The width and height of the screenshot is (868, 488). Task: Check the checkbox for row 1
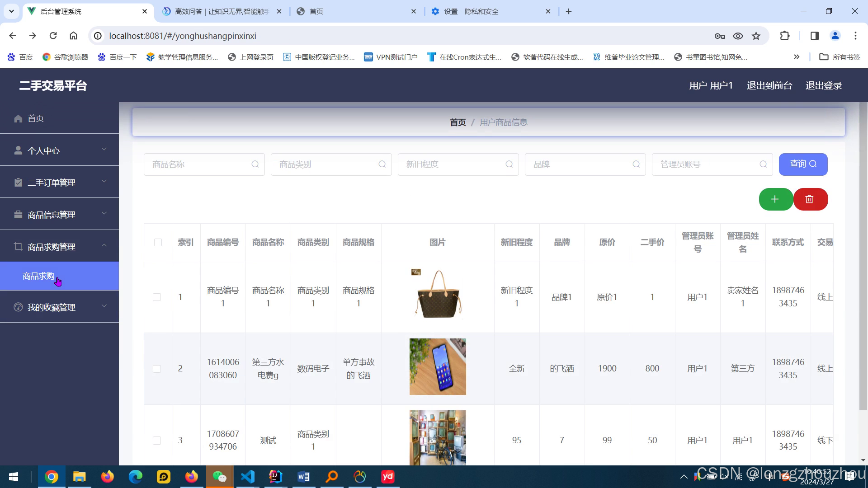(x=157, y=297)
